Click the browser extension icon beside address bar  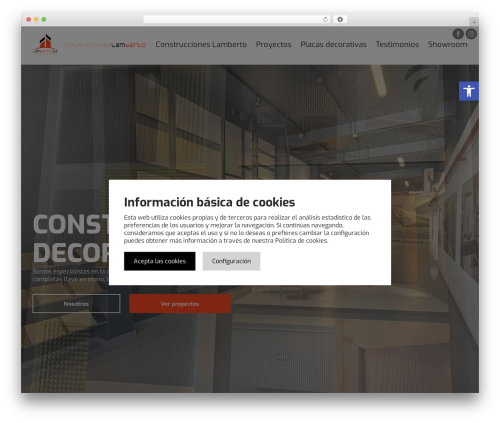coord(340,19)
